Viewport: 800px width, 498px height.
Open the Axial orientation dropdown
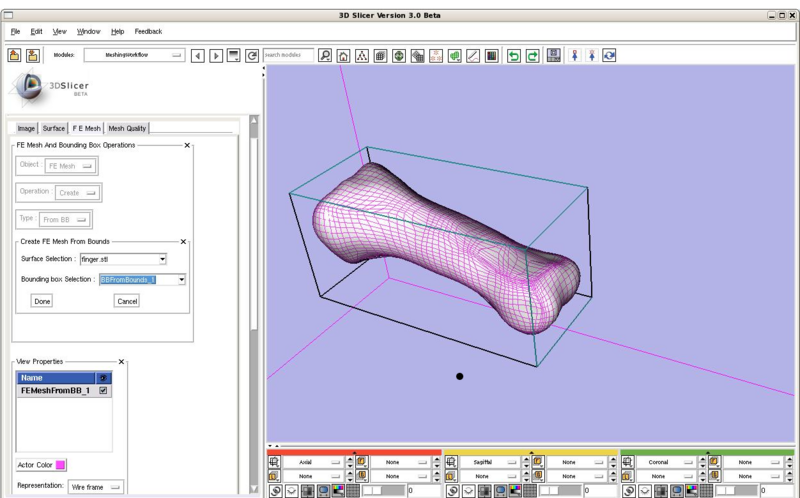pos(313,462)
